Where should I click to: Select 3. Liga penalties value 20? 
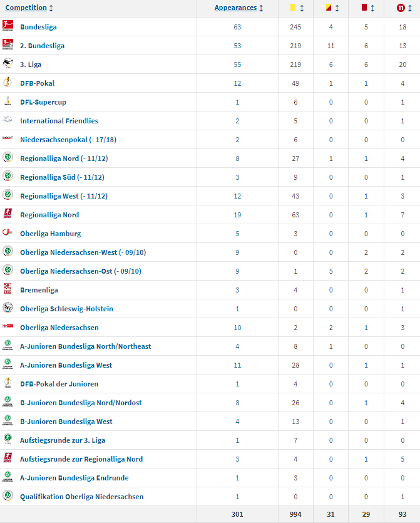[x=402, y=65]
